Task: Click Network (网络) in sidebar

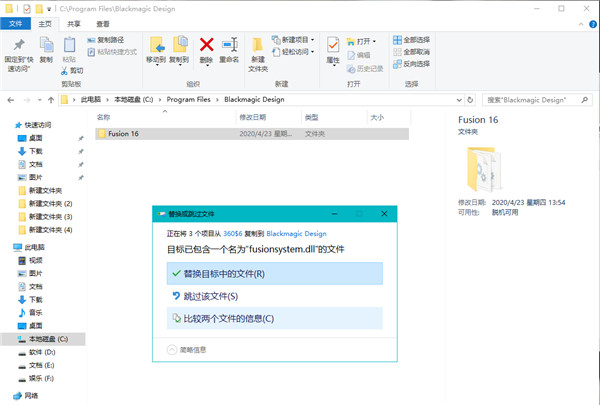Action: pyautogui.click(x=31, y=395)
